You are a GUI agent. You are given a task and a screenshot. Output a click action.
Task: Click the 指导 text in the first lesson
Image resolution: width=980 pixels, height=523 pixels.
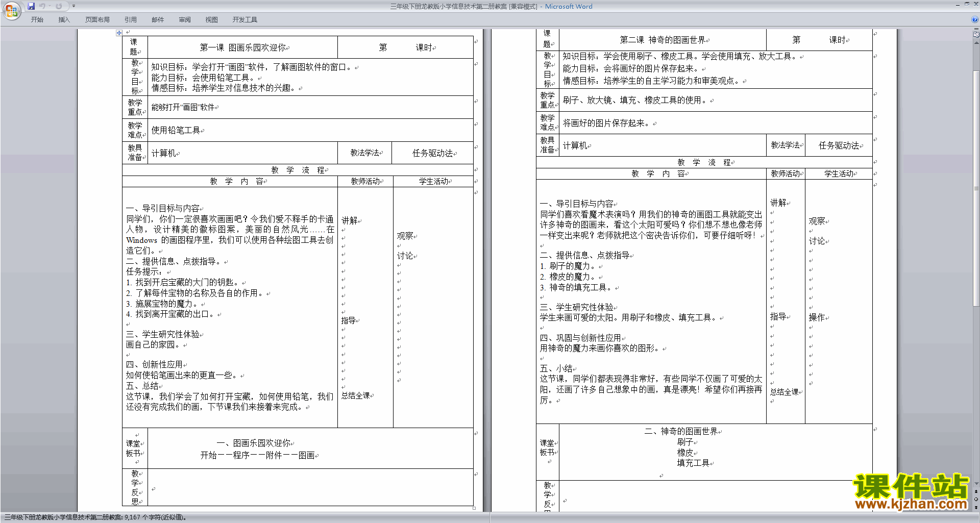point(349,320)
